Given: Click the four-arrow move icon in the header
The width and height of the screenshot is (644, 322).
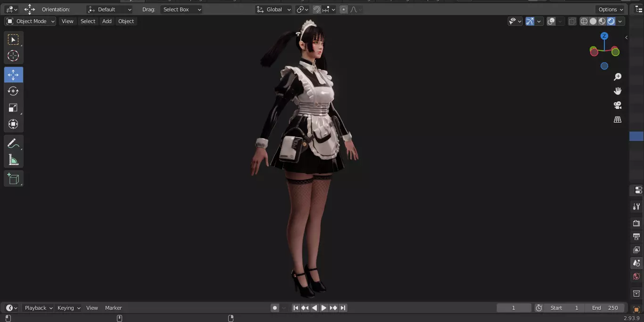Looking at the screenshot, I should click(30, 9).
